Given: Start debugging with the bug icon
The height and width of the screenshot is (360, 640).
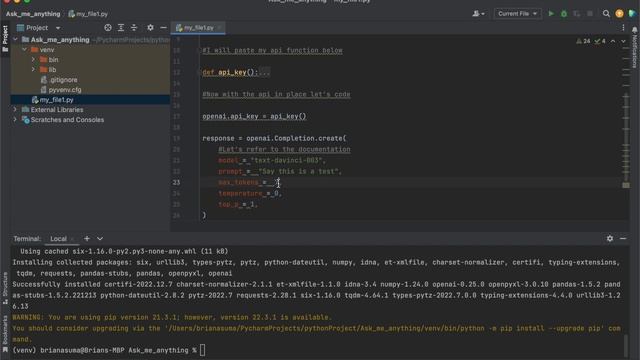Looking at the screenshot, I should pos(564,13).
